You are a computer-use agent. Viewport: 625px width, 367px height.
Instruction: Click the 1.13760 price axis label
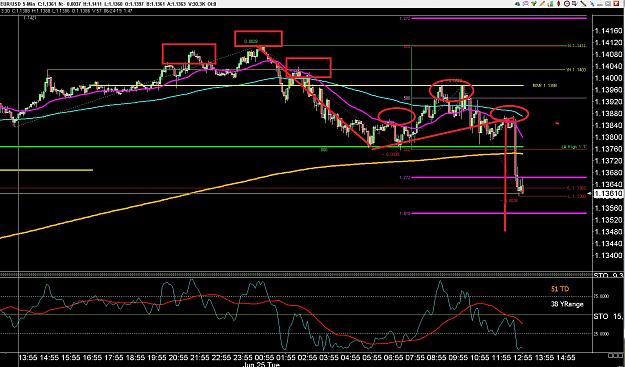click(x=608, y=149)
